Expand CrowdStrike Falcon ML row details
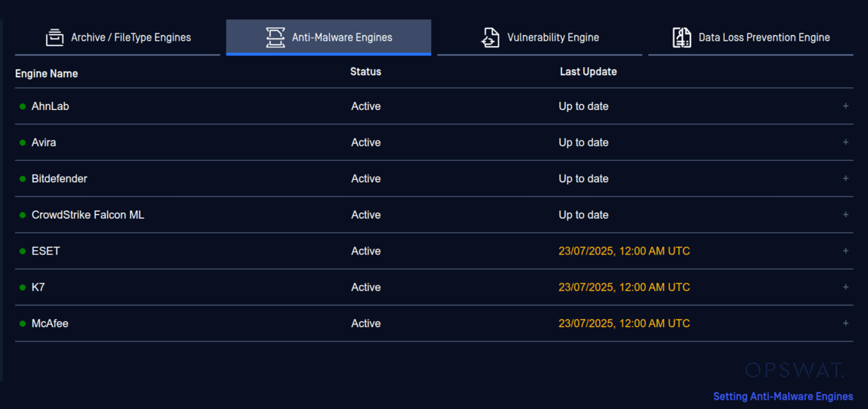The width and height of the screenshot is (868, 409). click(845, 215)
